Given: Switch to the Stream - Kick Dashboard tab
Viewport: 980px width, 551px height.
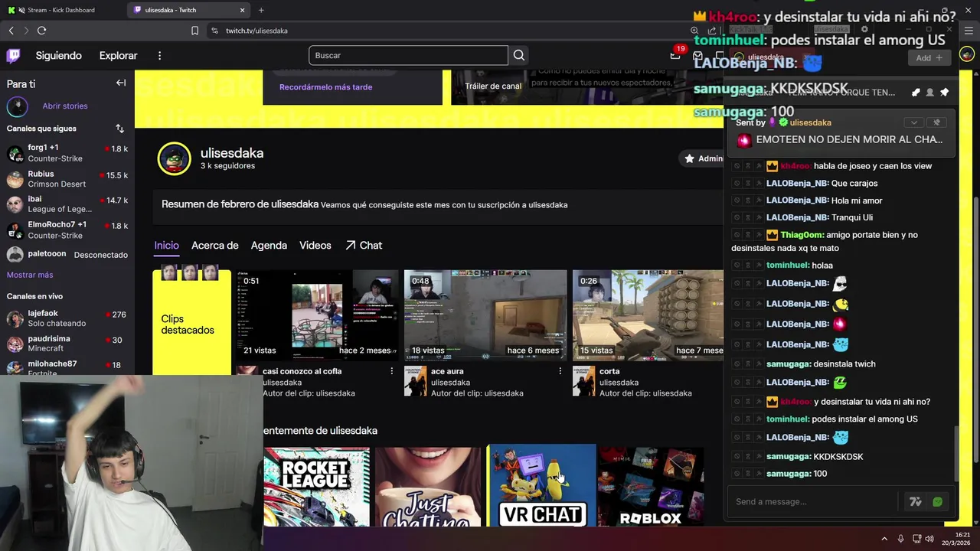Looking at the screenshot, I should 61,10.
